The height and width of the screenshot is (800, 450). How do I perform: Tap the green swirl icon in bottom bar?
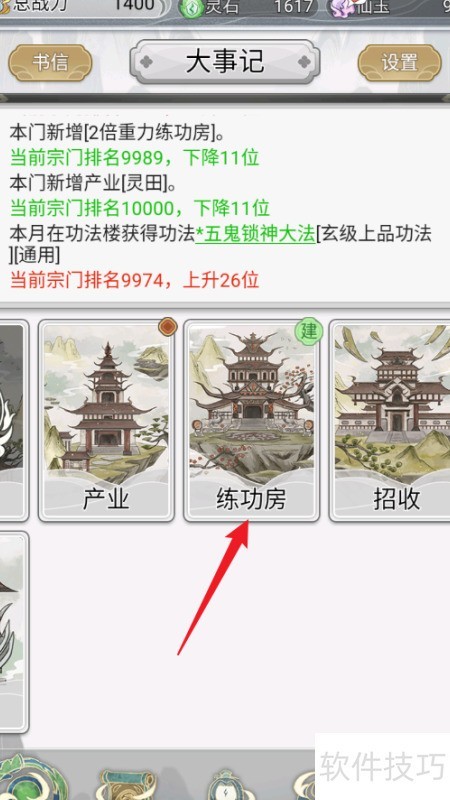(33, 778)
